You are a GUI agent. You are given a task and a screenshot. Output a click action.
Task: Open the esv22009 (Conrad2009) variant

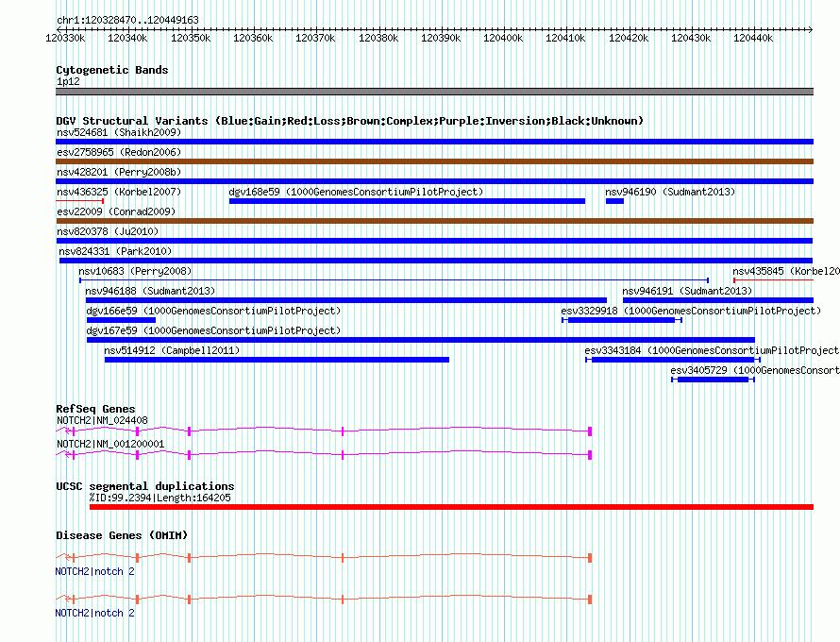434,221
